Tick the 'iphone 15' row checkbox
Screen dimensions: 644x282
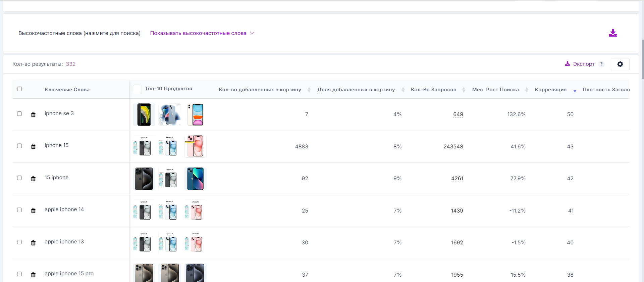19,146
